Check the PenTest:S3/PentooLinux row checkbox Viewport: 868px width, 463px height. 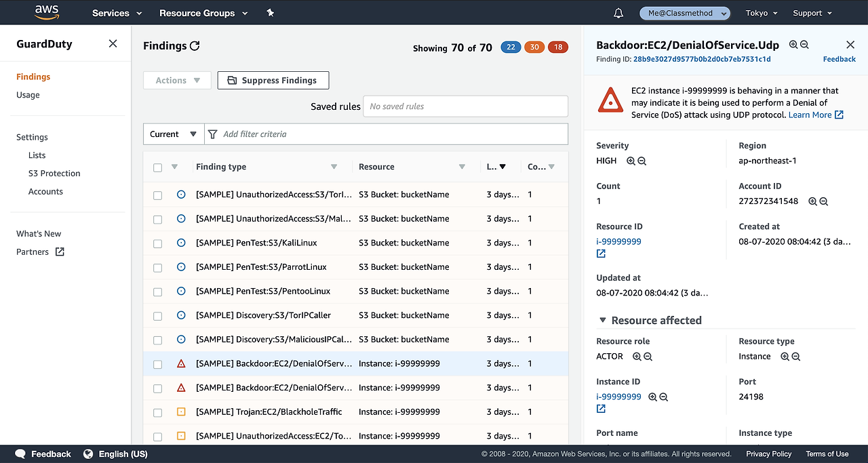click(157, 292)
